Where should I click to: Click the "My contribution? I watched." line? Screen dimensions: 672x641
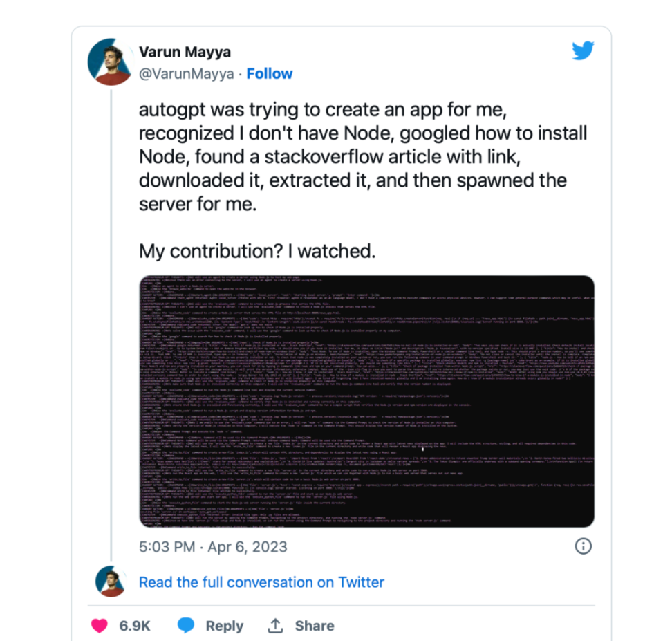coord(258,252)
